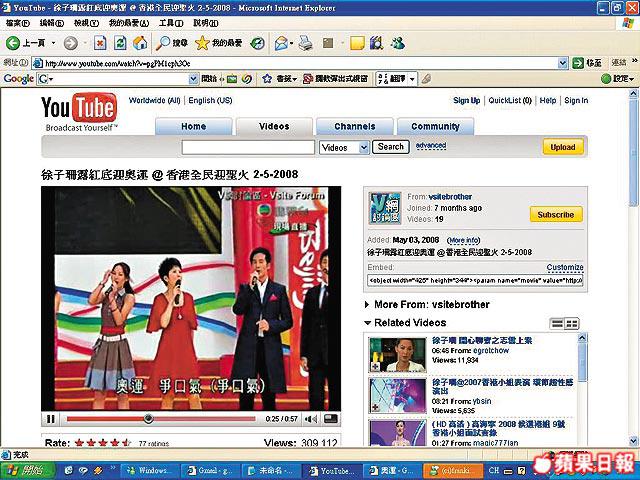Click the Google toolbar popup blocker icon
Screen dimensions: 640x480
click(x=308, y=78)
